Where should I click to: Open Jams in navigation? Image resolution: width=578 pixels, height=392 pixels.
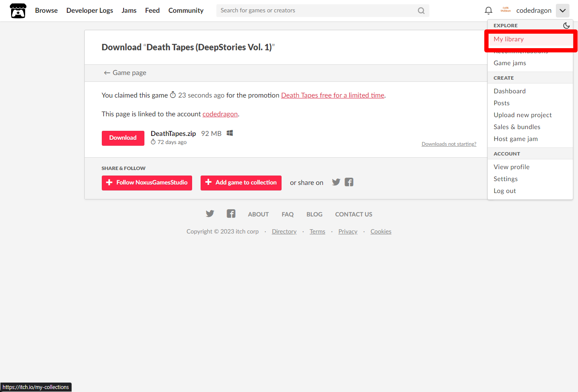(x=129, y=11)
